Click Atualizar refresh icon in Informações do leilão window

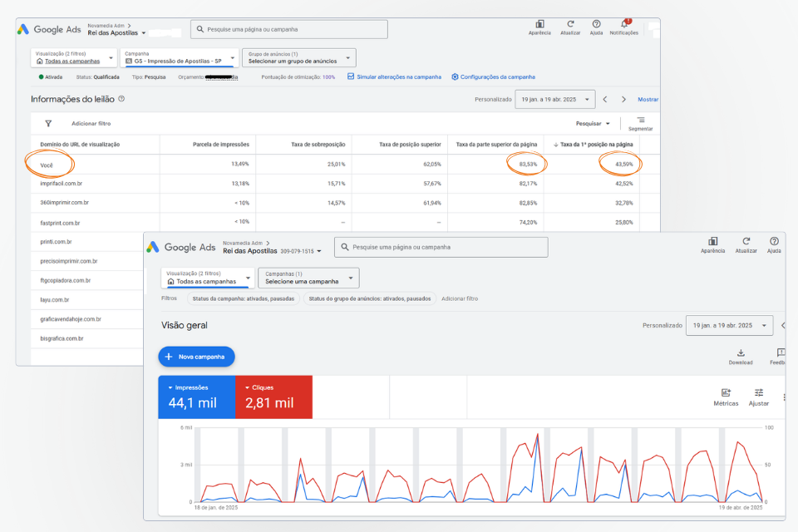[x=570, y=24]
